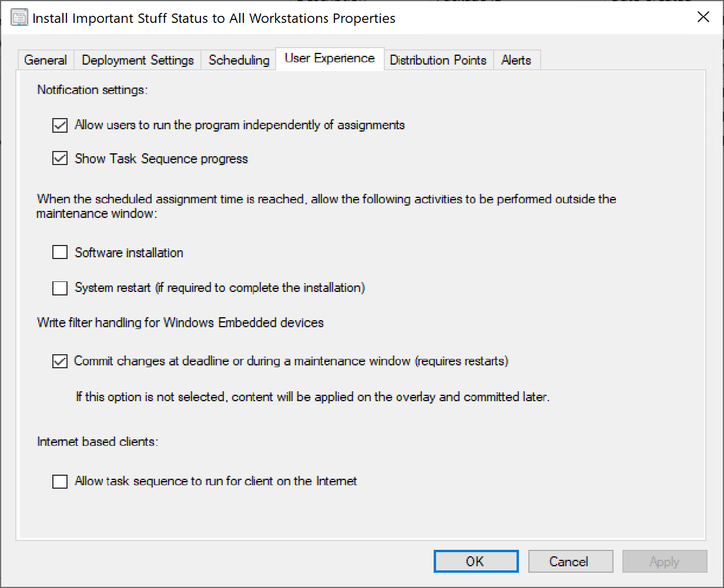
Task: Close the properties window
Action: click(x=703, y=17)
